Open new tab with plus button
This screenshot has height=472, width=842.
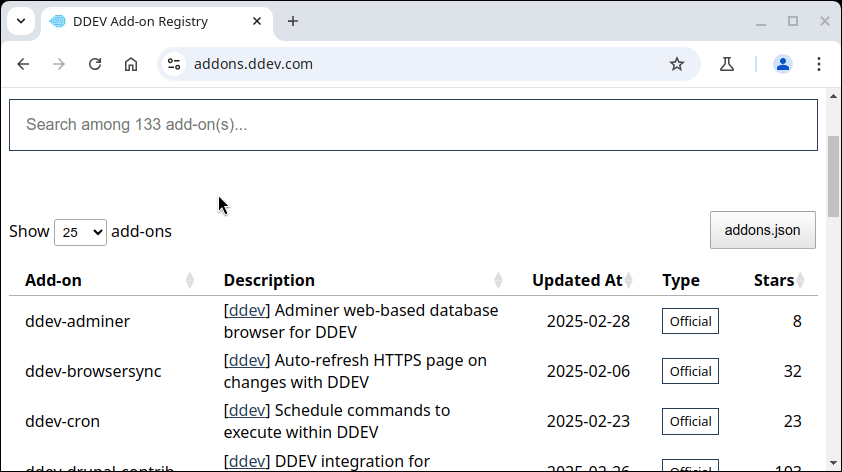[x=293, y=21]
